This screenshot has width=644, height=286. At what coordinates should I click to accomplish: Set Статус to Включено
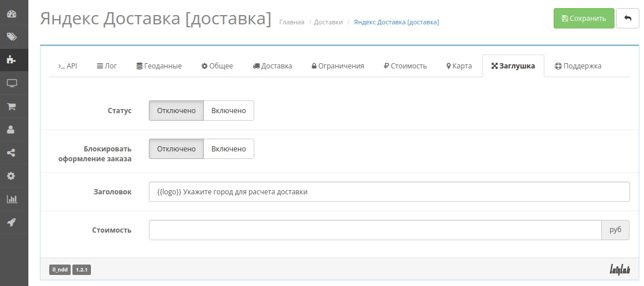[229, 111]
